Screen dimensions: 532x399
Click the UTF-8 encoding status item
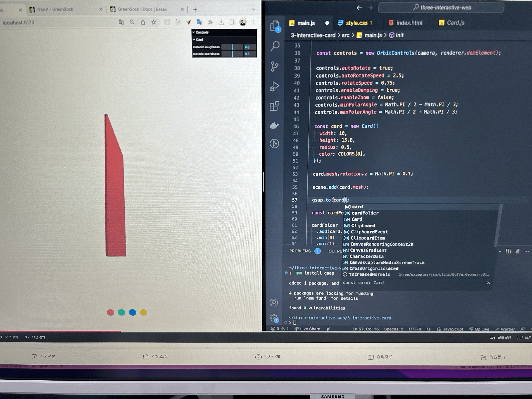tap(415, 329)
